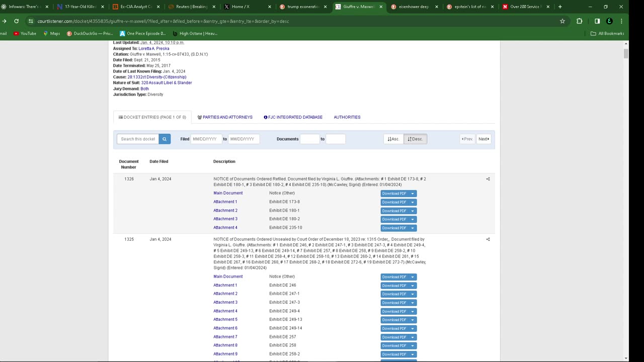Share docket entry 1326 via share icon
This screenshot has height=362, width=644.
488,179
